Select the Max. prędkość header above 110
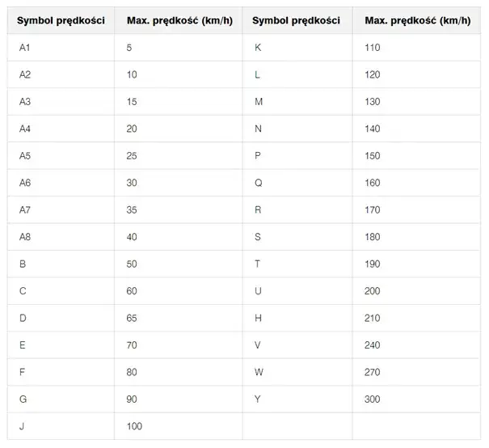Image resolution: width=489 pixels, height=448 pixels. [x=418, y=20]
